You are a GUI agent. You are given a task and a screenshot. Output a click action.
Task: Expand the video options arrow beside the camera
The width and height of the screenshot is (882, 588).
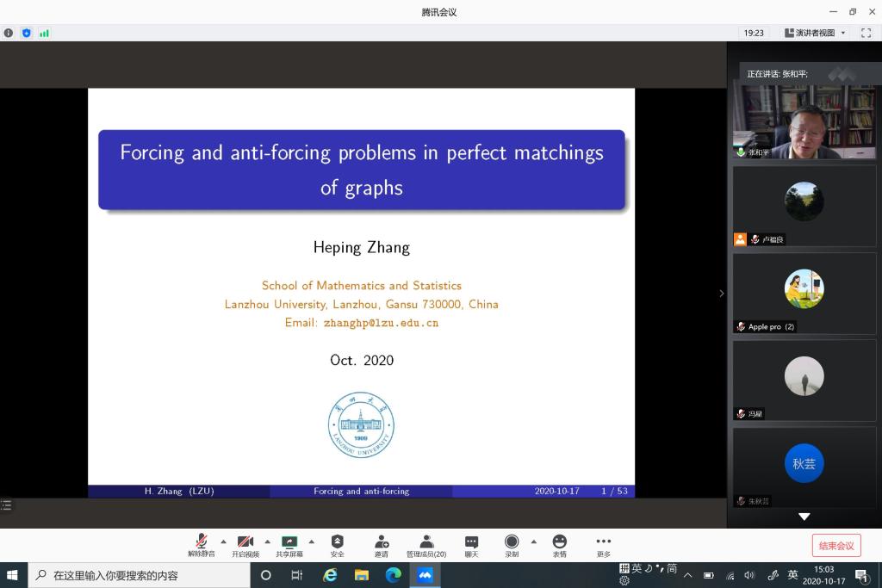tap(267, 542)
